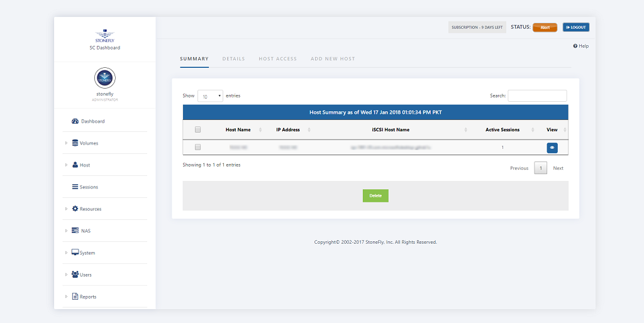Switch to the Details tab

pyautogui.click(x=233, y=59)
